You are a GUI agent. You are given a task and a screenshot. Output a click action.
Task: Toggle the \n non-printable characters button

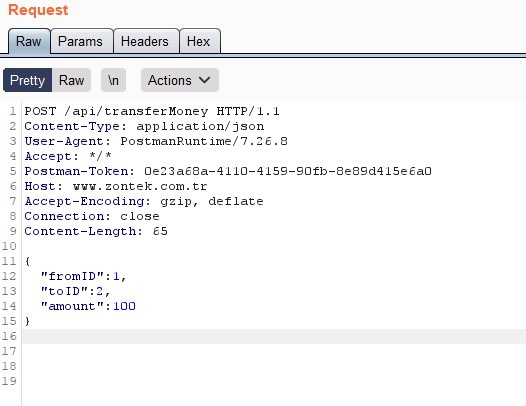(x=113, y=80)
